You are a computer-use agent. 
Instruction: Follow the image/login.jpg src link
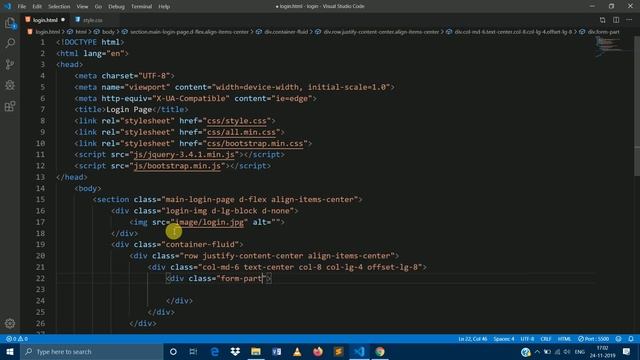pyautogui.click(x=209, y=222)
